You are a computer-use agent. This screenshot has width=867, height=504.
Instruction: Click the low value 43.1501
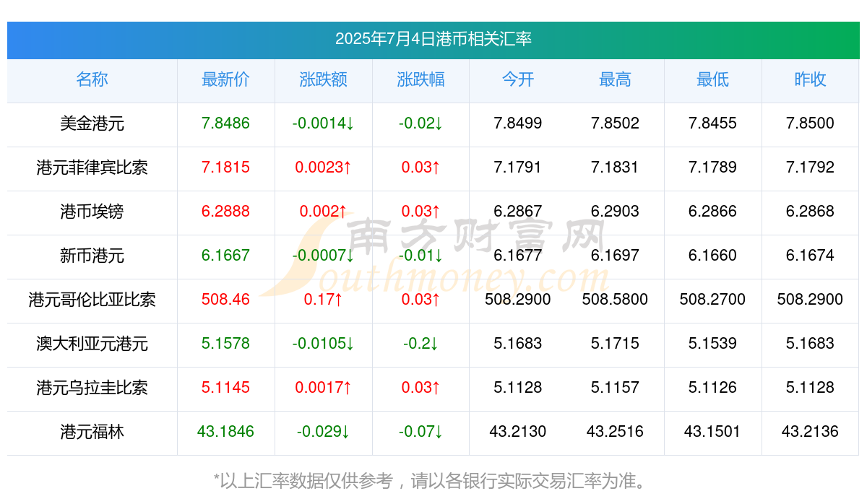[712, 432]
